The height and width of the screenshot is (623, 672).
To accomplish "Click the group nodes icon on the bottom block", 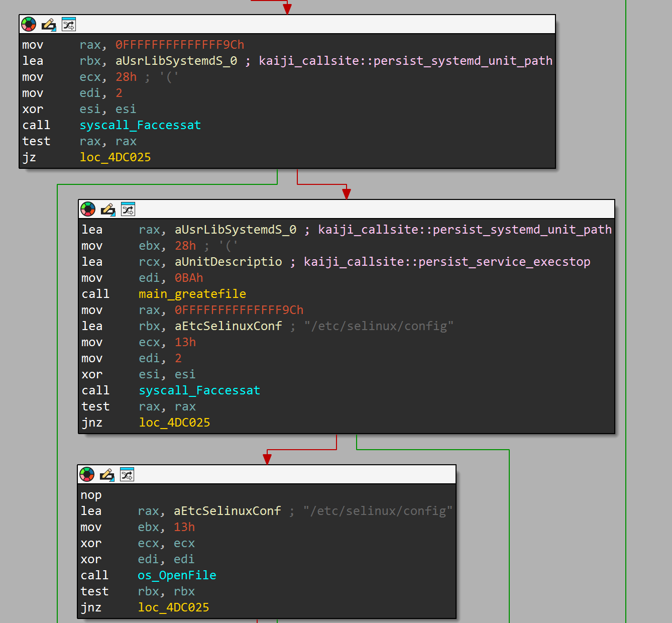I will (x=127, y=474).
